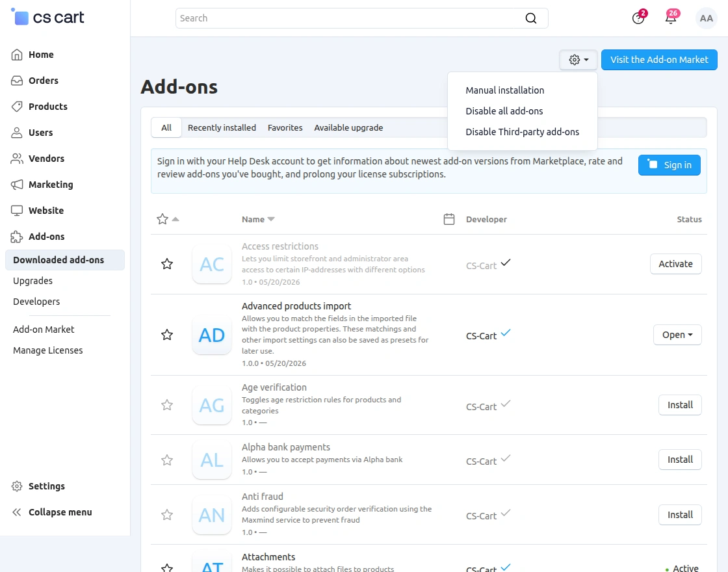Open the Advanced products import add-on name
This screenshot has width=728, height=572.
tap(296, 306)
